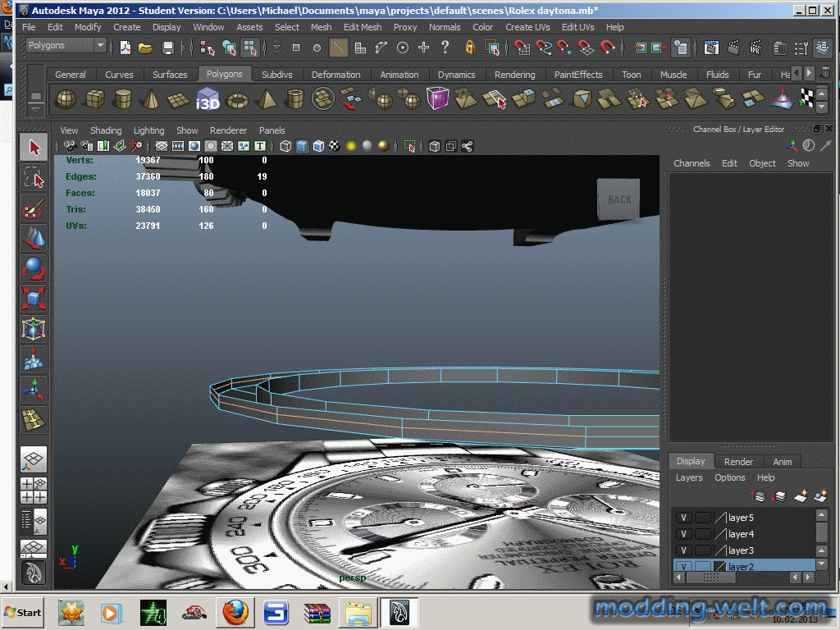Open the viewport Show menu
Image resolution: width=840 pixels, height=630 pixels.
coord(187,130)
